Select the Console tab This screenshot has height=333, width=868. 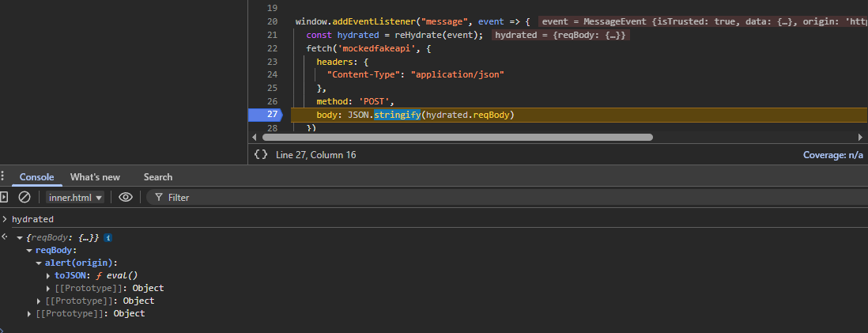tap(36, 177)
